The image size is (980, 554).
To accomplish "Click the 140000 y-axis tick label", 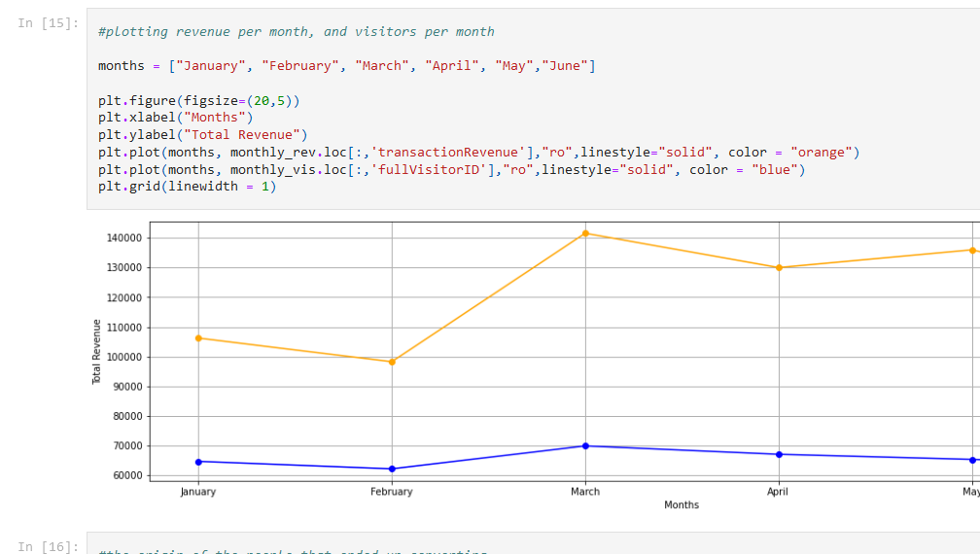I will tap(123, 238).
